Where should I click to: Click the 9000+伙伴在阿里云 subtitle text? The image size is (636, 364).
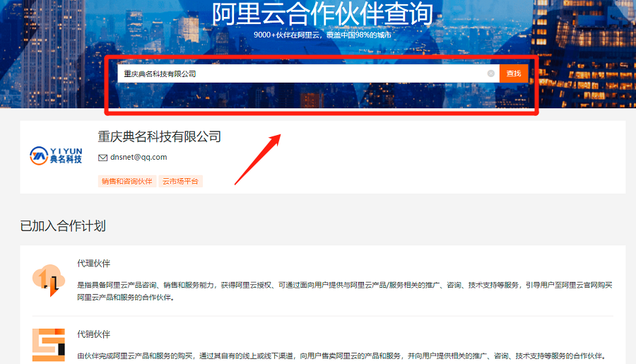(322, 35)
